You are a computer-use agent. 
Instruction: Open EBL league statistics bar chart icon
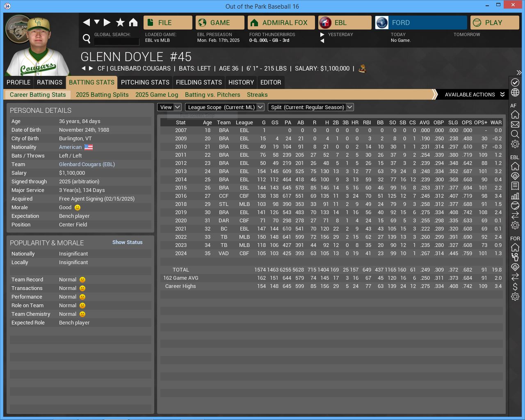tap(515, 196)
